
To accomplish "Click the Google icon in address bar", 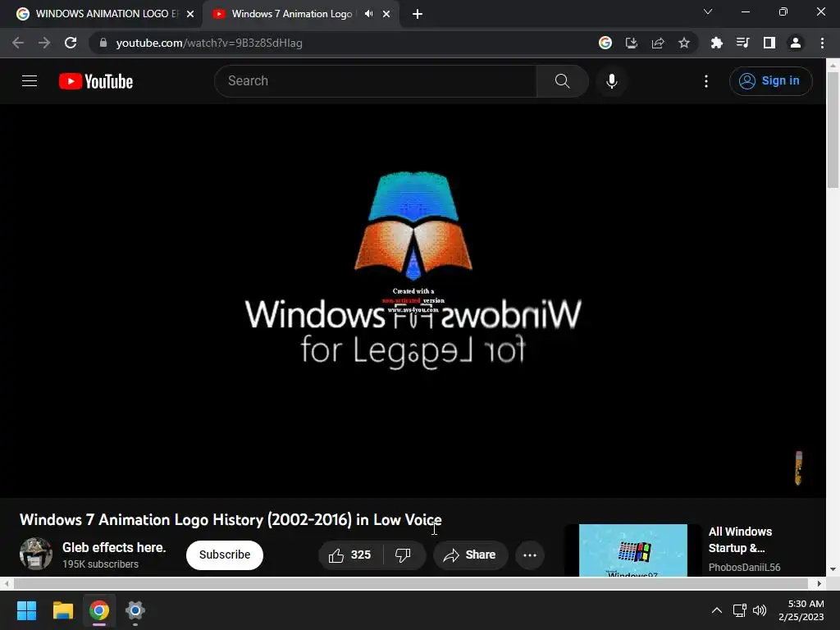I will point(605,43).
